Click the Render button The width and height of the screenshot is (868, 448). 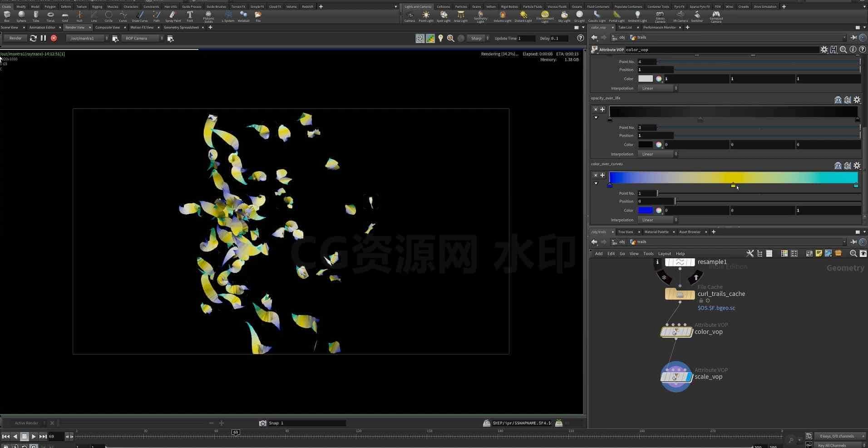tap(15, 38)
